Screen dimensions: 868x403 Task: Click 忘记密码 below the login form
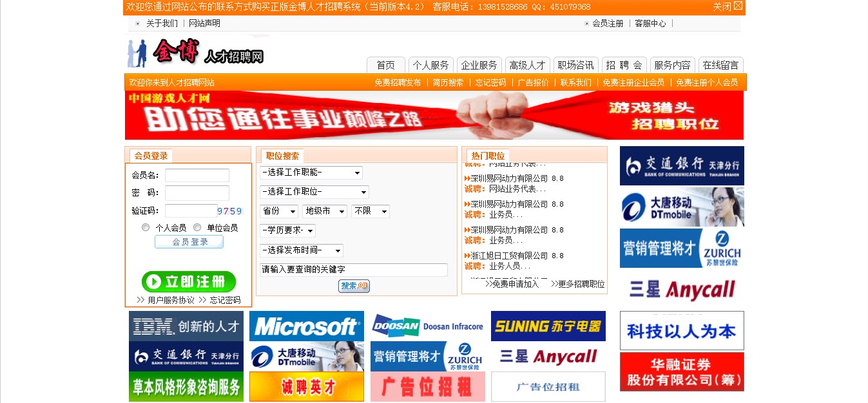click(225, 300)
